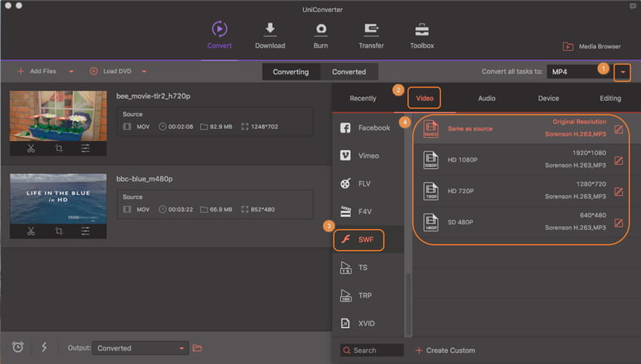This screenshot has height=364, width=641.
Task: Open the Convert section
Action: coord(219,35)
